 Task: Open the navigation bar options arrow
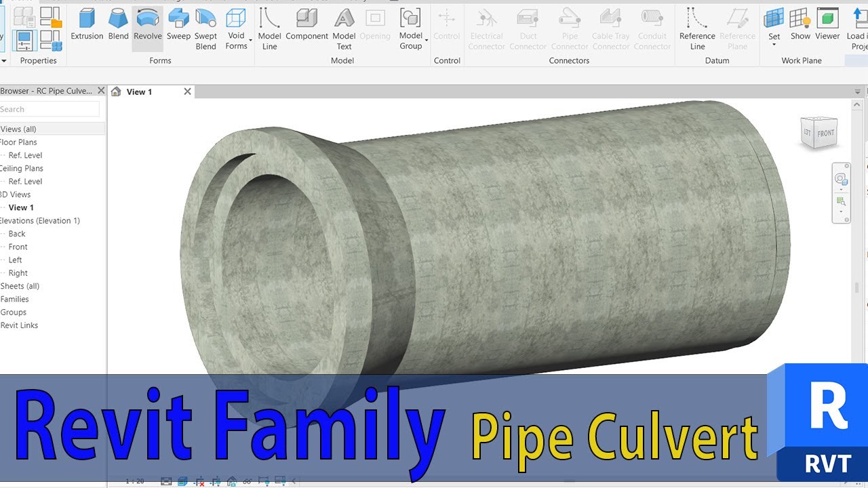(x=841, y=212)
